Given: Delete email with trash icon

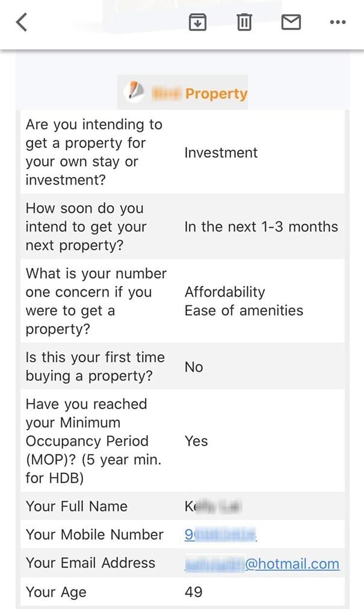Looking at the screenshot, I should click(x=244, y=23).
